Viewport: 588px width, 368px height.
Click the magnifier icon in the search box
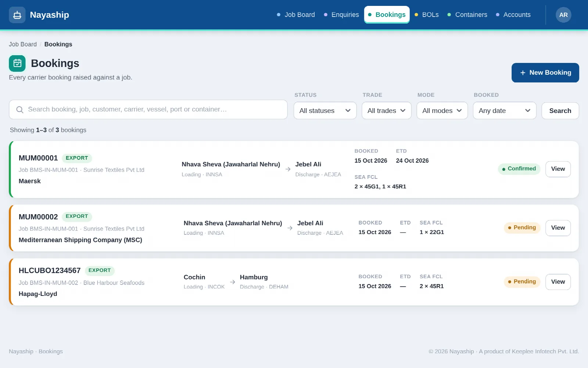click(x=20, y=110)
